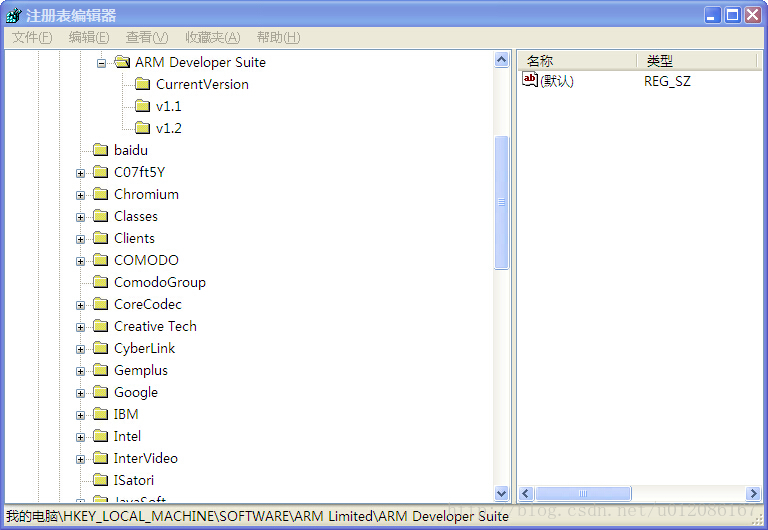This screenshot has height=530, width=768.
Task: Click the values pane scroll left arrow
Action: coord(526,493)
